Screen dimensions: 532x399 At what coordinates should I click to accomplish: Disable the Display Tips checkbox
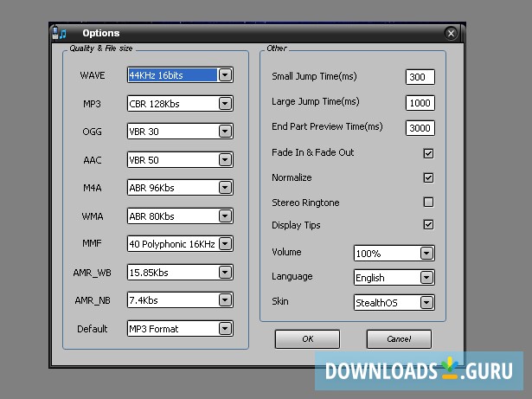(x=428, y=225)
